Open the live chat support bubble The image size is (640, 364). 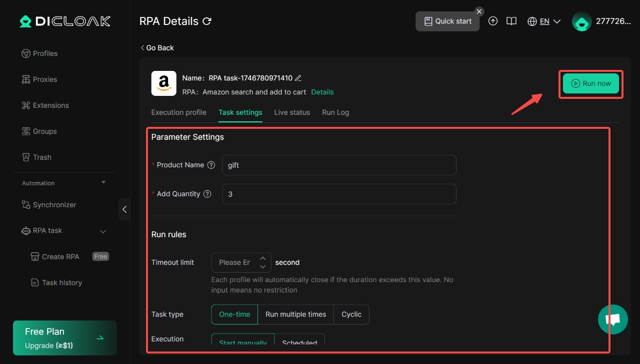pyautogui.click(x=613, y=320)
